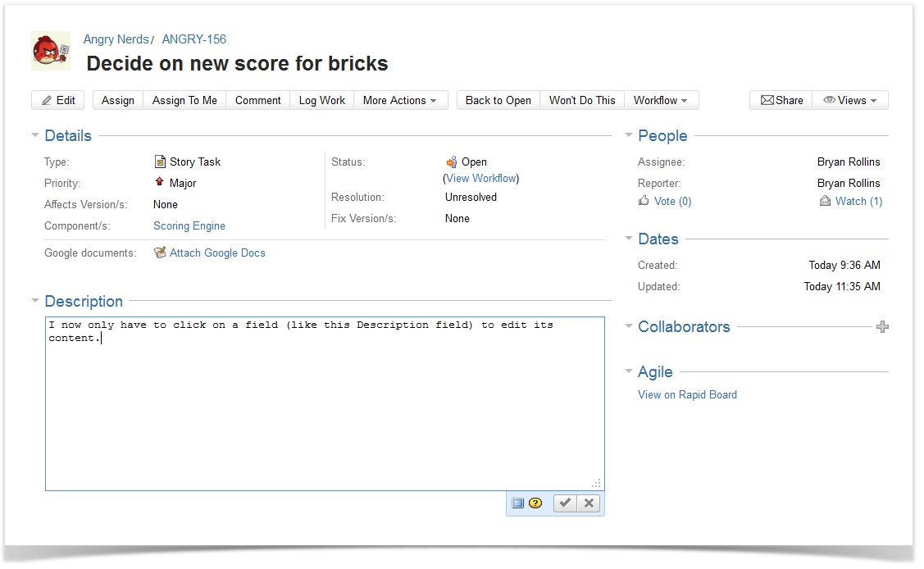Screen dimensions: 924x569
Task: Click the Angry Nerds project avatar
Action: coord(51,51)
